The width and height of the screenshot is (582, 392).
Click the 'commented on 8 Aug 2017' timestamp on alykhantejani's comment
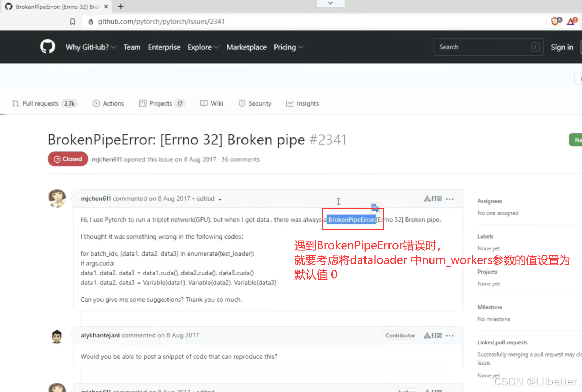tap(160, 335)
